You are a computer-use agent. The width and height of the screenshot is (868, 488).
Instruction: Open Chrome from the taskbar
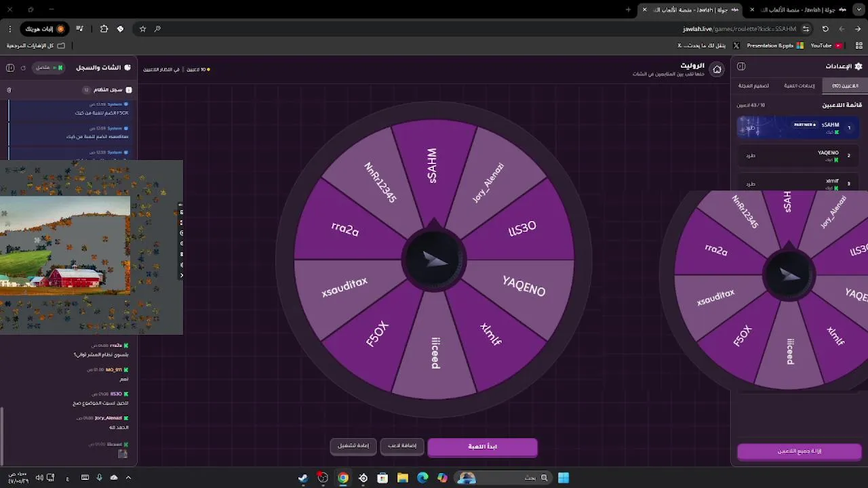[343, 478]
